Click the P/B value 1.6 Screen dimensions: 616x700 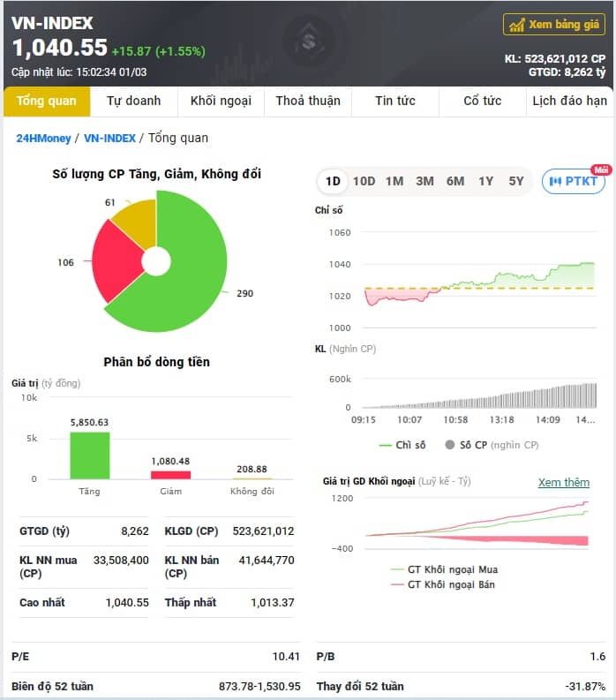point(597,657)
